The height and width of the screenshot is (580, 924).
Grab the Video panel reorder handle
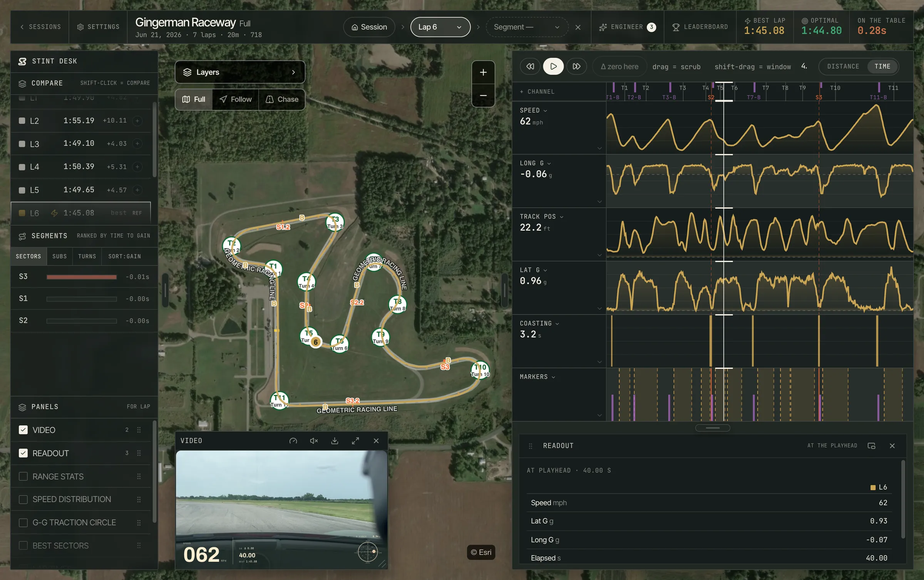[x=139, y=430]
